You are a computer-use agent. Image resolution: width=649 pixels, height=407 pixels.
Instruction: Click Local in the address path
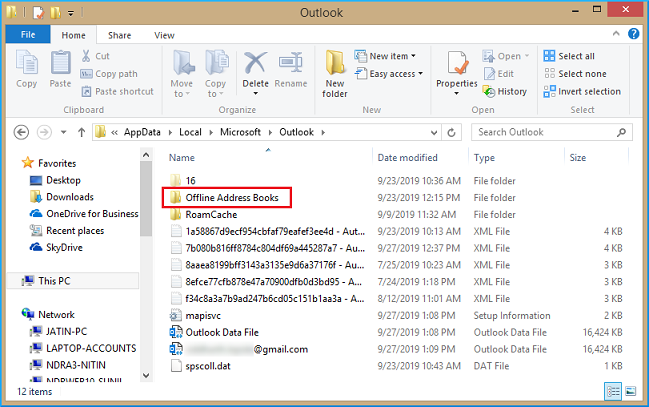click(190, 132)
